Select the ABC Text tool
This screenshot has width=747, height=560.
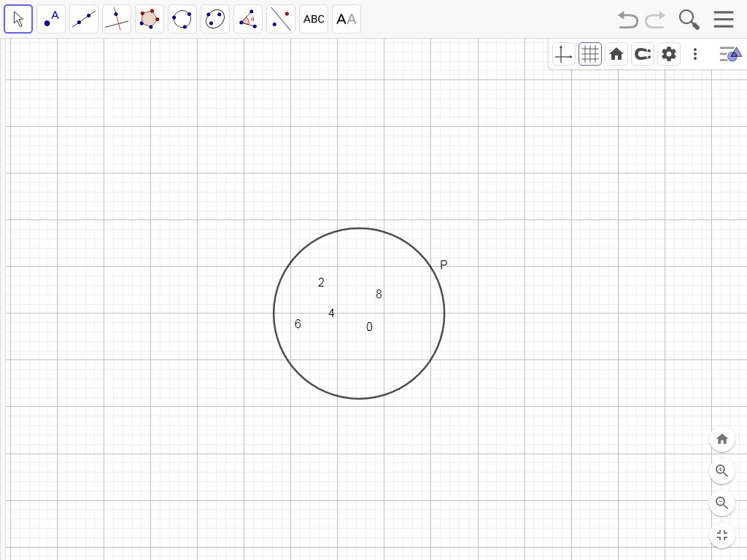pyautogui.click(x=314, y=19)
